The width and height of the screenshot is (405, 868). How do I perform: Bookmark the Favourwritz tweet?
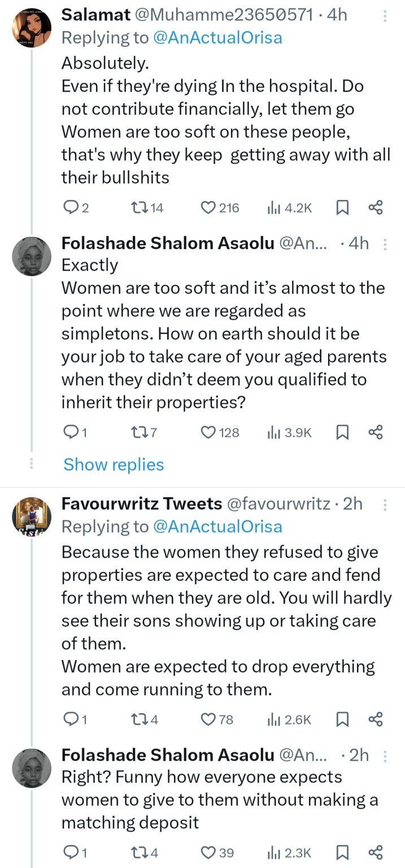coord(342,719)
